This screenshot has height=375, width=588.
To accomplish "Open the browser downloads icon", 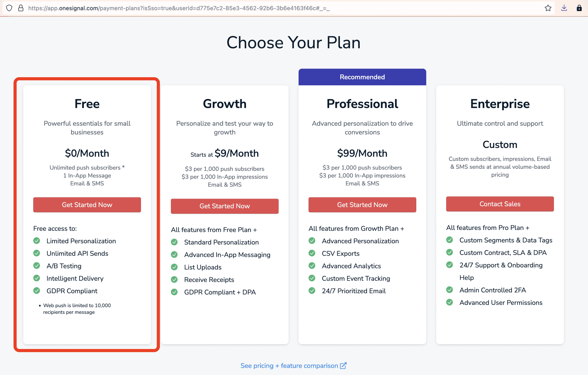I will click(564, 8).
